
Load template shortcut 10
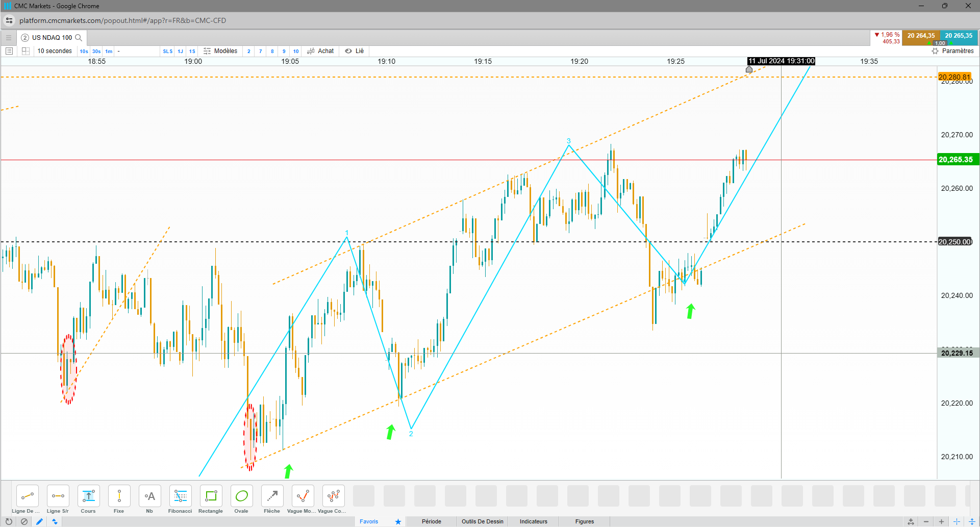click(x=296, y=51)
